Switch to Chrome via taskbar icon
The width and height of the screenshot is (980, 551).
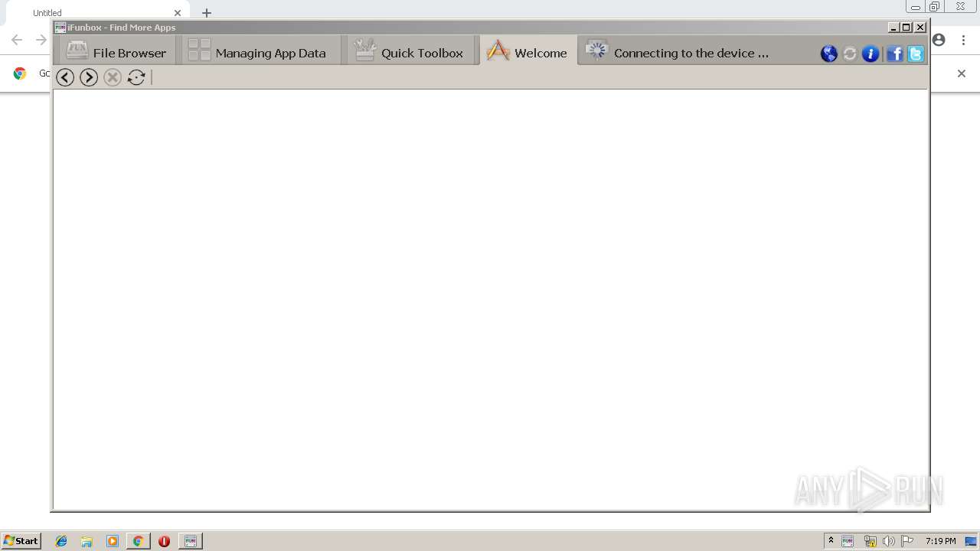(x=138, y=541)
